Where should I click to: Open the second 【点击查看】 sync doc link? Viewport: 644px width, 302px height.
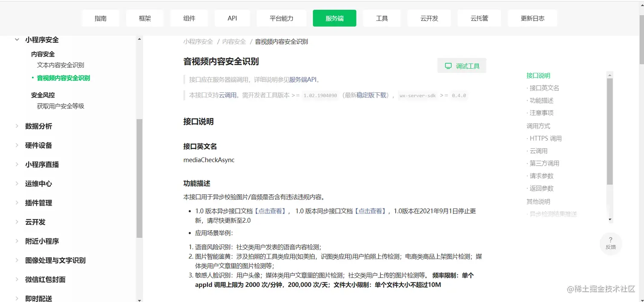pyautogui.click(x=370, y=211)
